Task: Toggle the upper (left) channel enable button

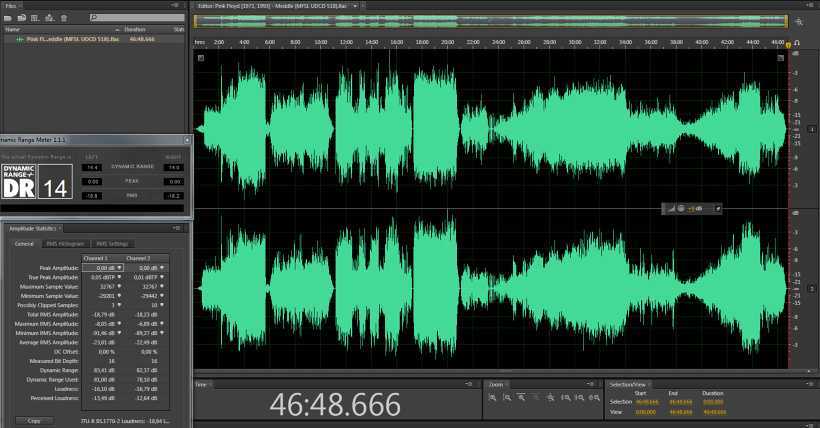Action: pos(812,129)
